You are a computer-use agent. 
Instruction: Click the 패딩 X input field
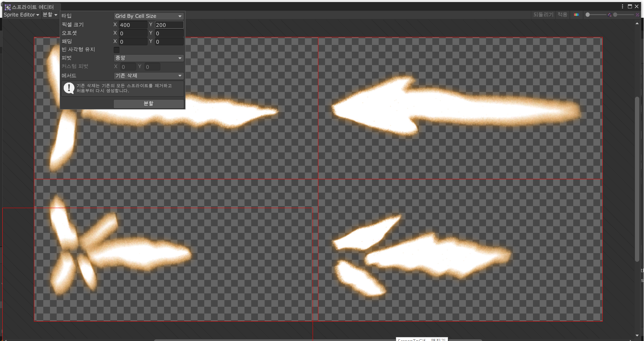pos(133,42)
